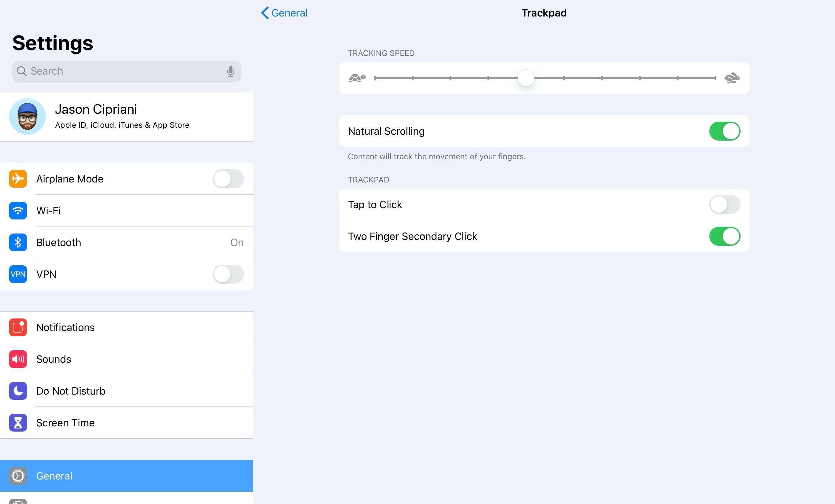Viewport: 835px width, 504px height.
Task: Select the Do Not Disturb moon icon
Action: 18,391
